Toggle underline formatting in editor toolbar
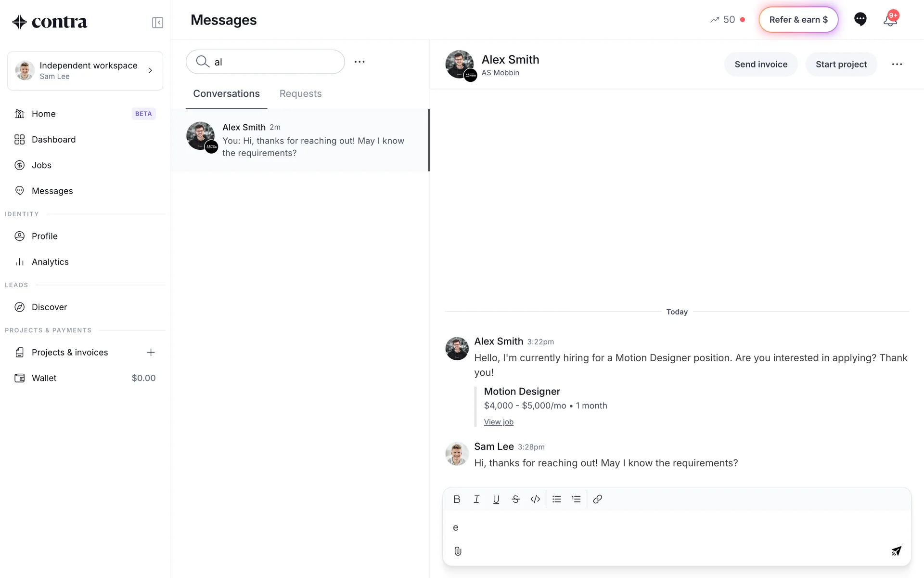The image size is (924, 578). tap(496, 499)
